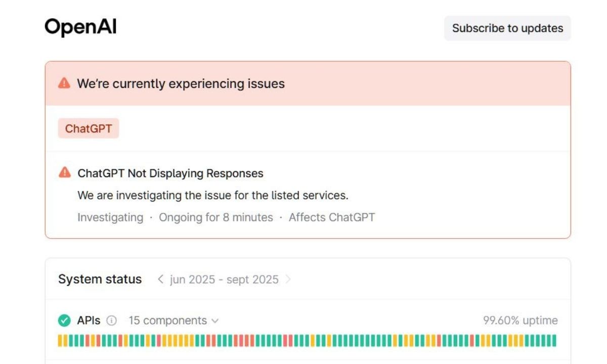Click the Investigating status label
The width and height of the screenshot is (607, 364).
(109, 217)
